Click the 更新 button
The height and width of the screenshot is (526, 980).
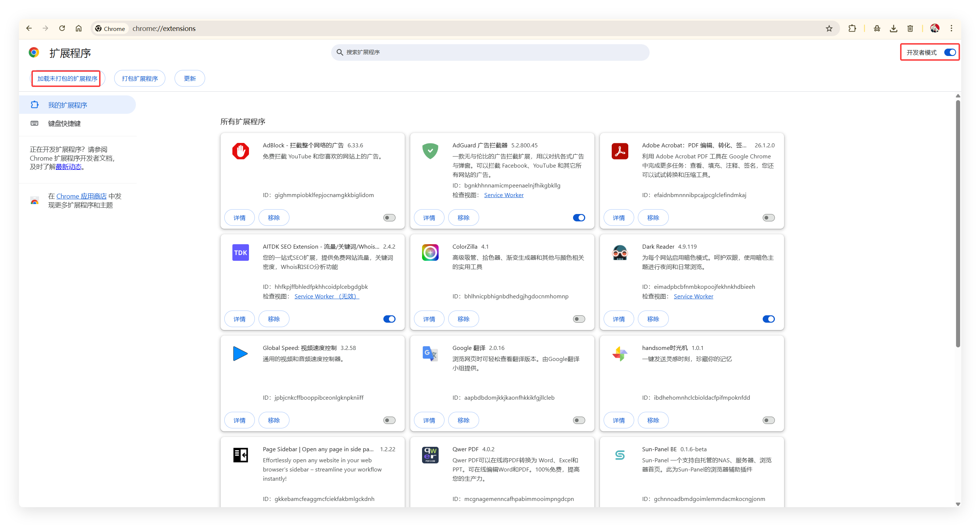(189, 78)
